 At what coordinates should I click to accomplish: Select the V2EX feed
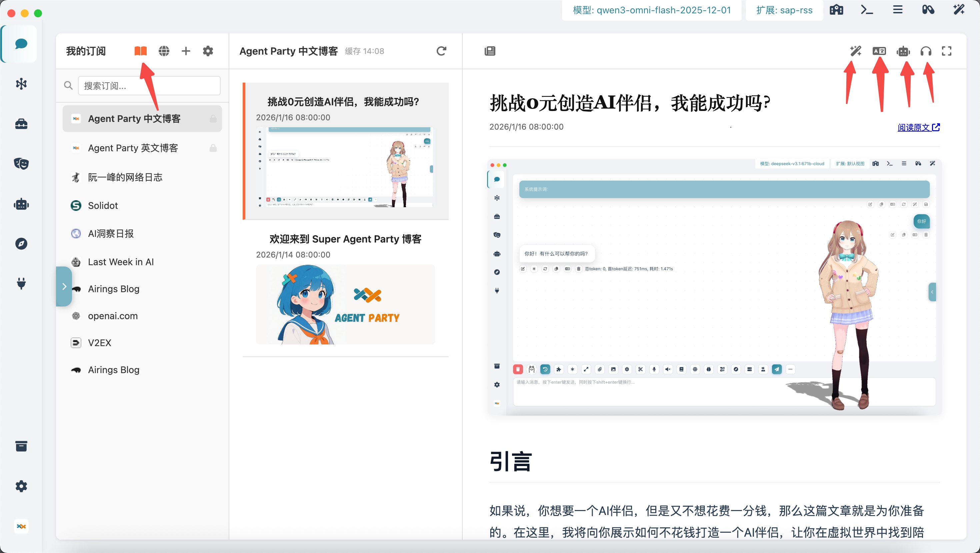(x=142, y=343)
